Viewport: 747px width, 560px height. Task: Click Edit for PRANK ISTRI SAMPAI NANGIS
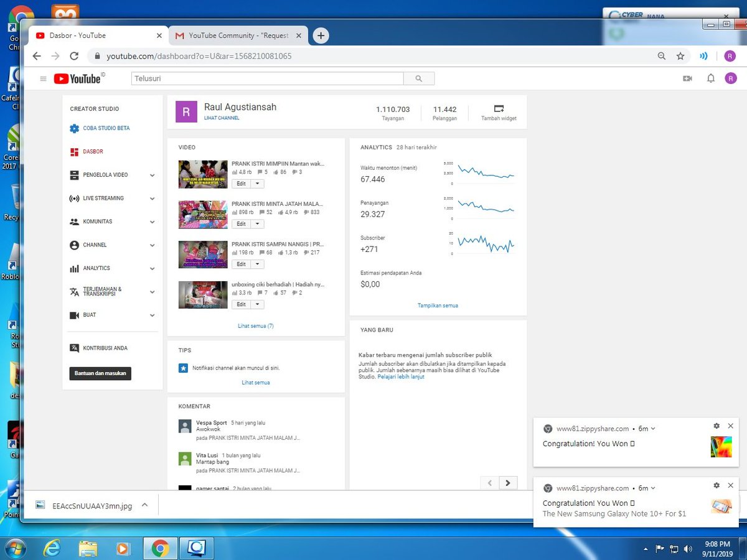[242, 264]
